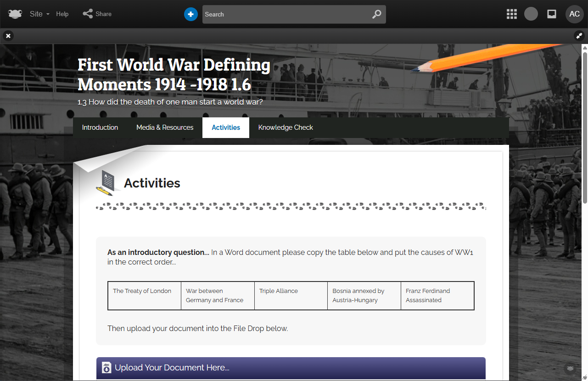Select the Activities tab
588x381 pixels.
[226, 127]
